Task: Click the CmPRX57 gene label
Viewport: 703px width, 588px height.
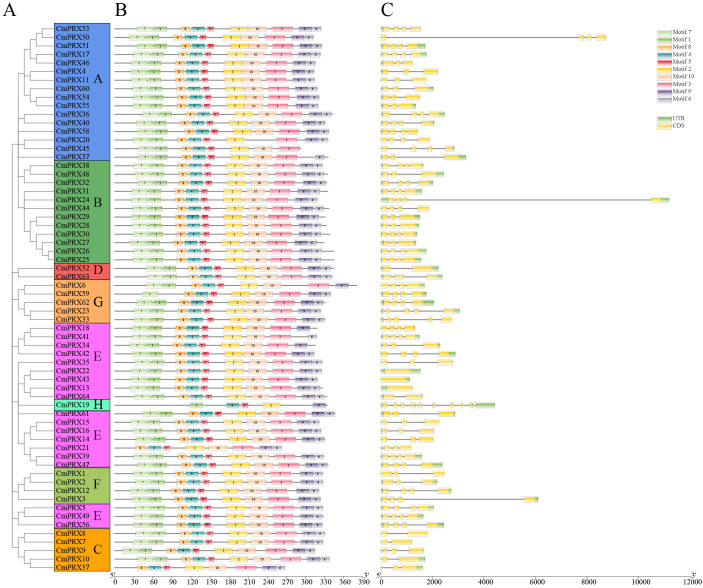Action: click(x=72, y=567)
